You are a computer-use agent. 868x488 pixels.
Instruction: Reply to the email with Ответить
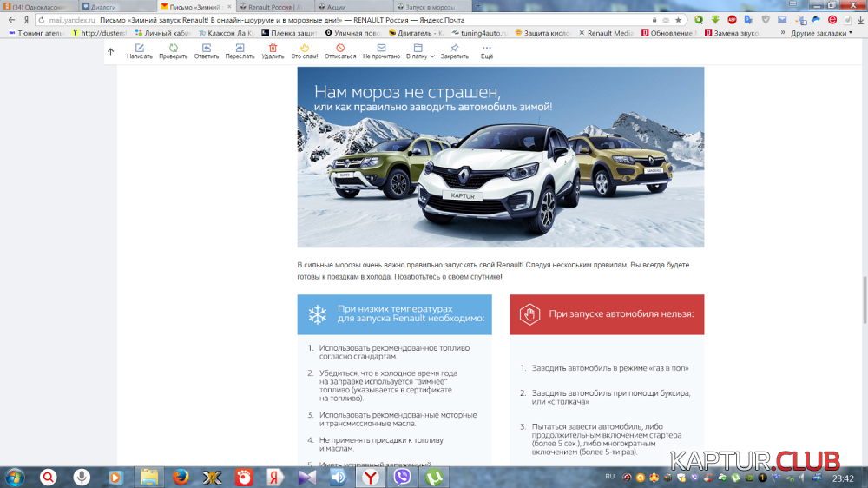click(207, 51)
